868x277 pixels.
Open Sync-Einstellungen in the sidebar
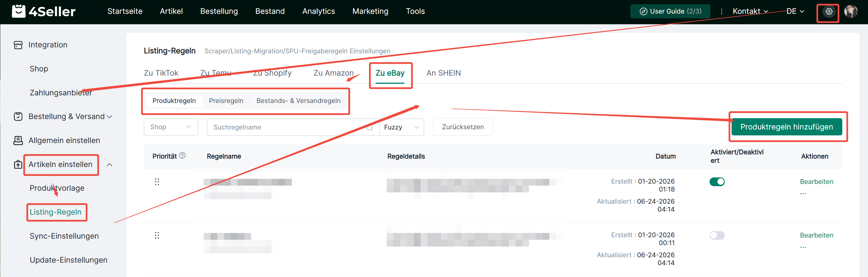coord(64,236)
